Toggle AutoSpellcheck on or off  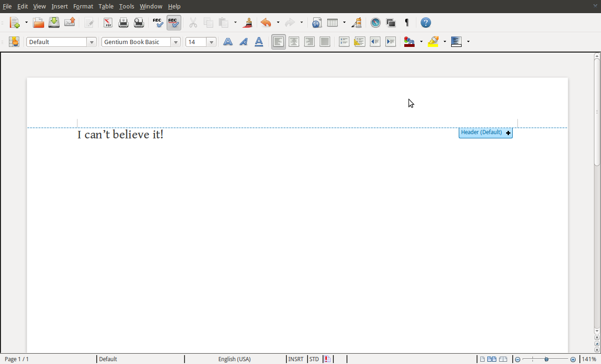coord(174,23)
